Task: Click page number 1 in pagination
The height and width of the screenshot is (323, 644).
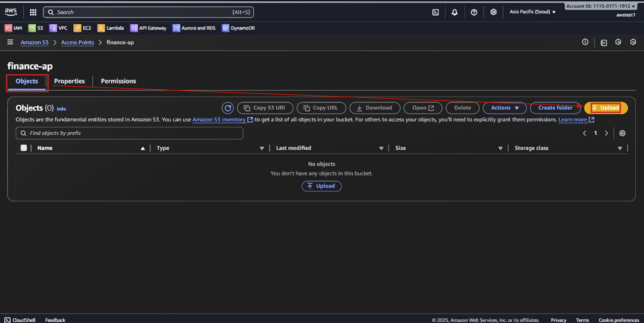Action: pos(595,133)
